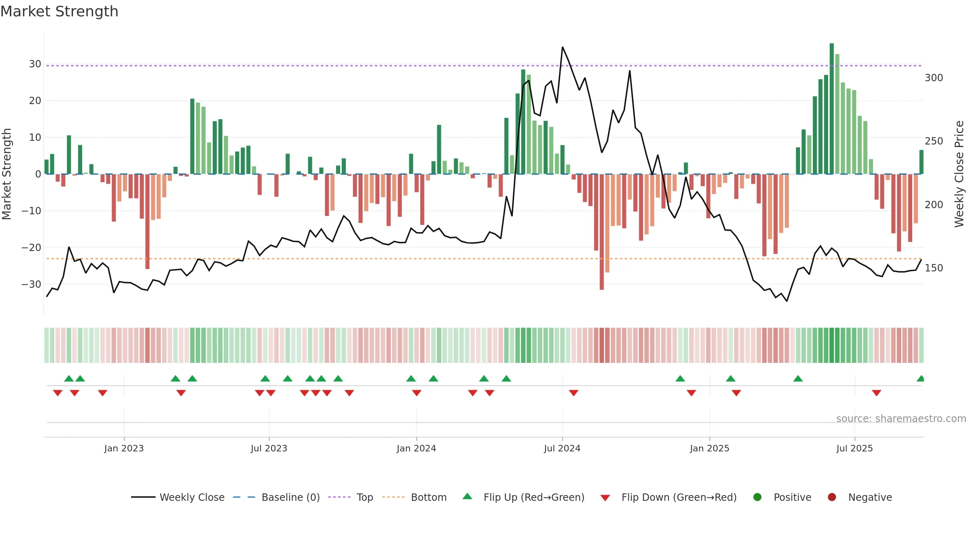This screenshot has width=980, height=551.
Task: Click the Jul 2024 x-axis label
Action: pos(562,448)
